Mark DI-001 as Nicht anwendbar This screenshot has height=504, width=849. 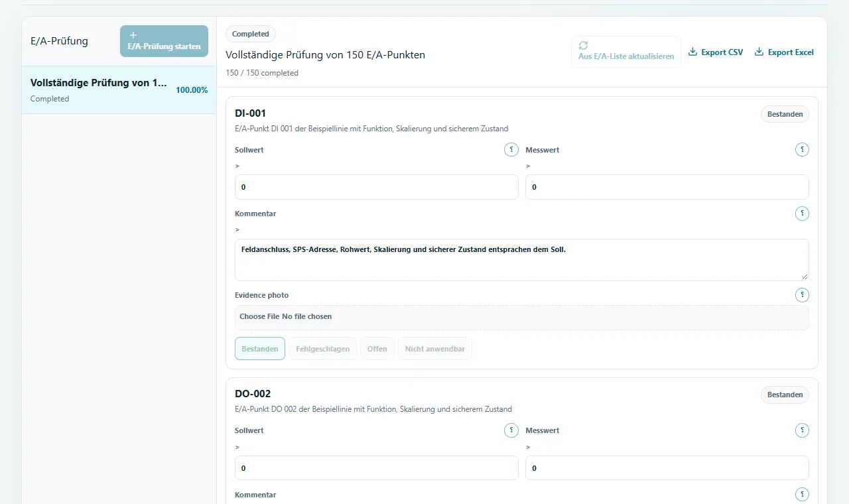[435, 349]
